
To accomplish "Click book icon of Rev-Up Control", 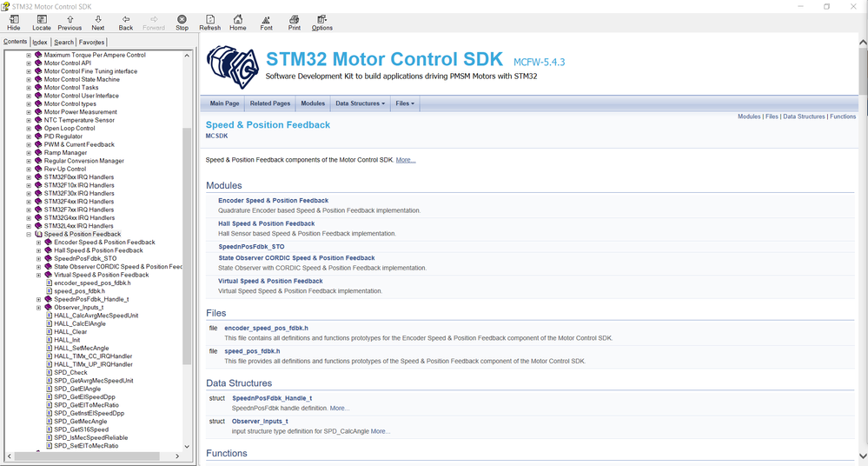I will pos(38,169).
